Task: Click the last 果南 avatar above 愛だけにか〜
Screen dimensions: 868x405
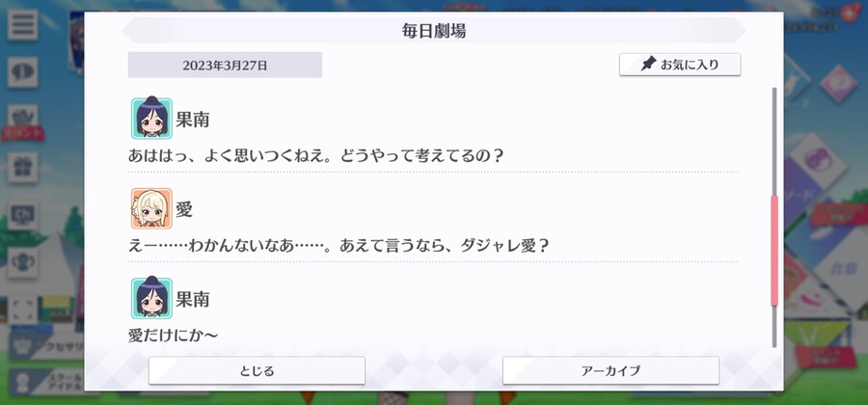Action: click(151, 298)
